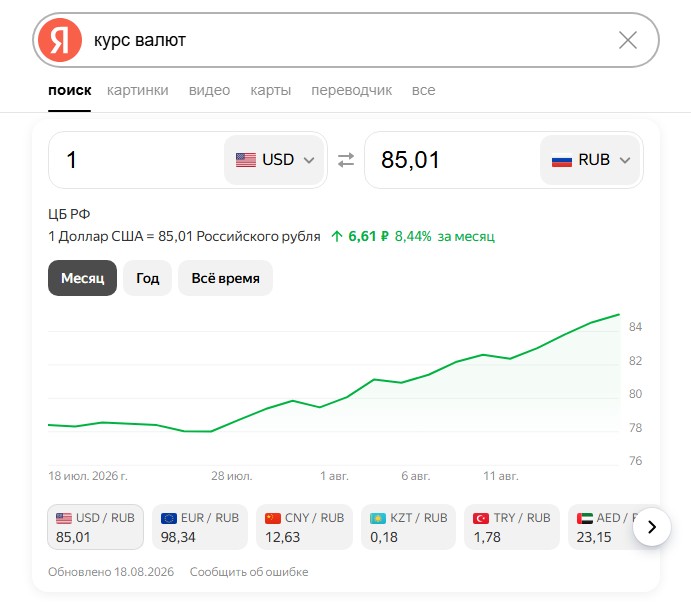Swap currencies with the arrows icon
Viewport: 691px width, 604px height.
tap(346, 160)
